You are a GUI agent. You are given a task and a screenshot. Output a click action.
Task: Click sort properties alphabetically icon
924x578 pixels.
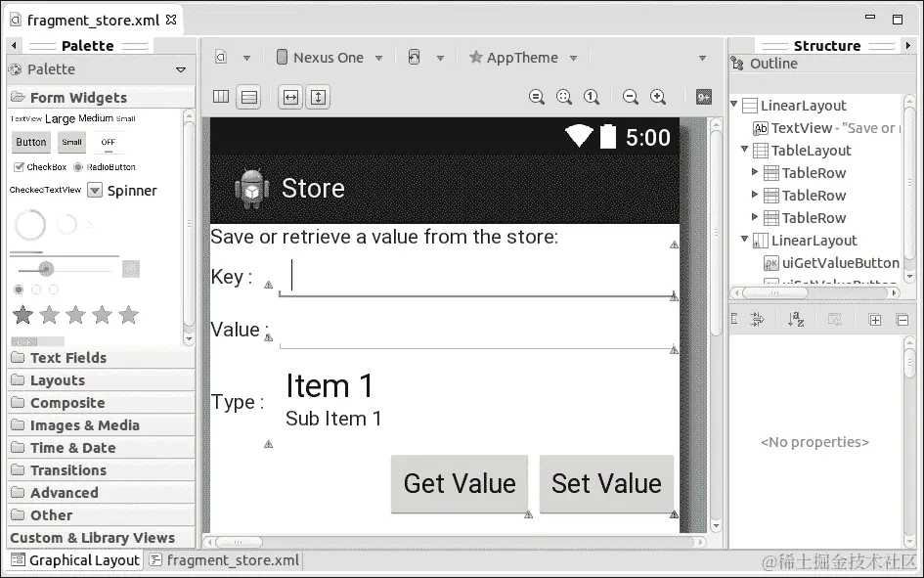[x=794, y=319]
